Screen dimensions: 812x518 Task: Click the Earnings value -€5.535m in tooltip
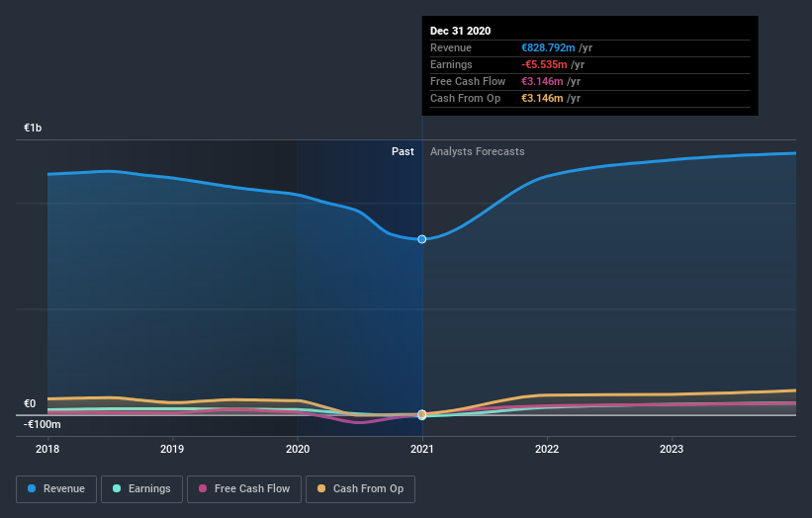tap(544, 64)
